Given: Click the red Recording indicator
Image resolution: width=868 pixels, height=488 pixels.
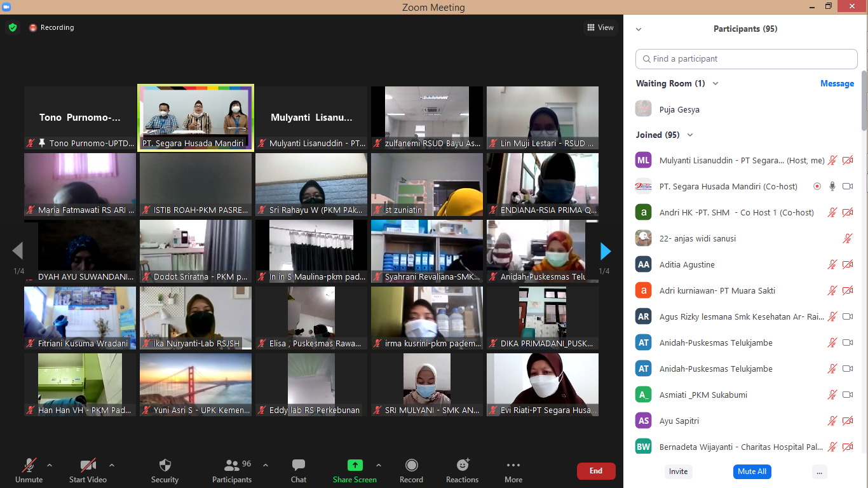Looking at the screenshot, I should click(x=51, y=27).
